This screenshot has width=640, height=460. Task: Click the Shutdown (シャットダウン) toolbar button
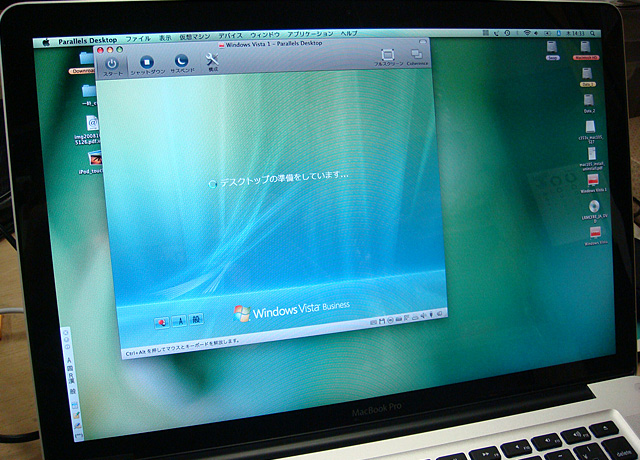click(x=147, y=65)
